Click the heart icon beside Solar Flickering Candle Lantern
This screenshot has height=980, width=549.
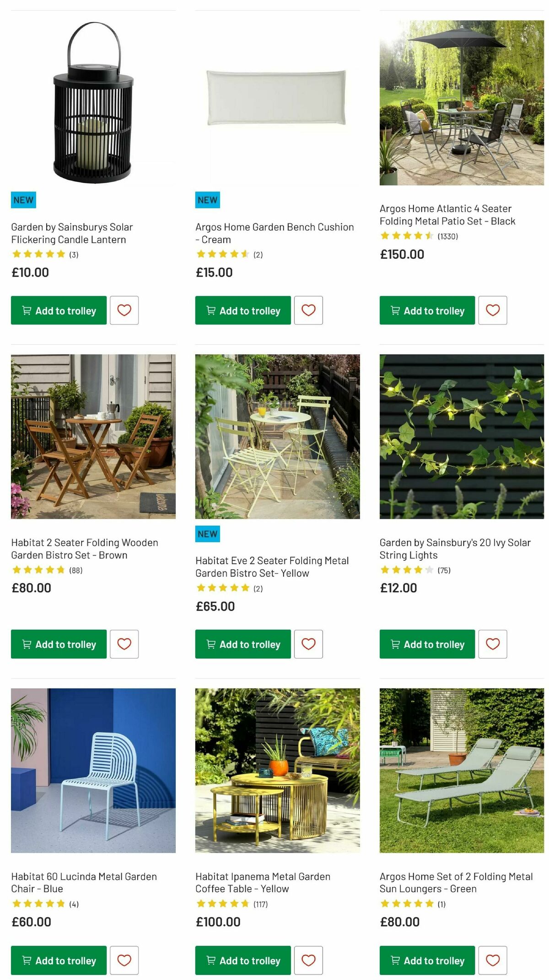click(124, 310)
